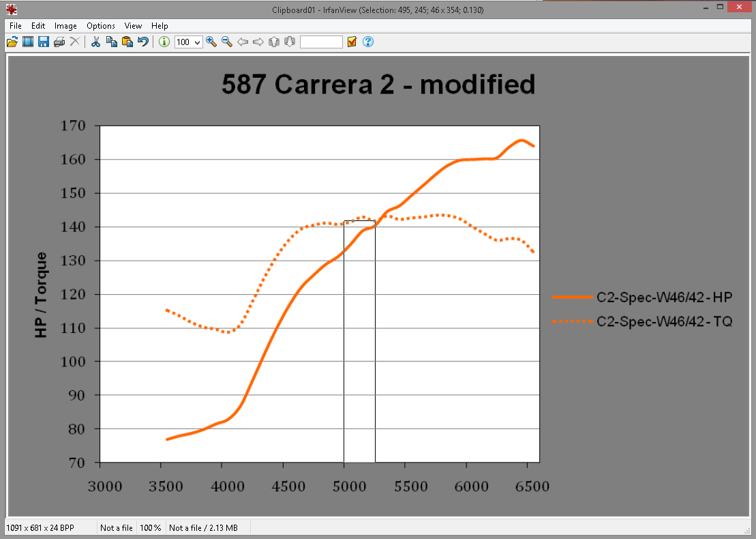This screenshot has height=539, width=756.
Task: Click the Paste clipboard icon
Action: [127, 42]
